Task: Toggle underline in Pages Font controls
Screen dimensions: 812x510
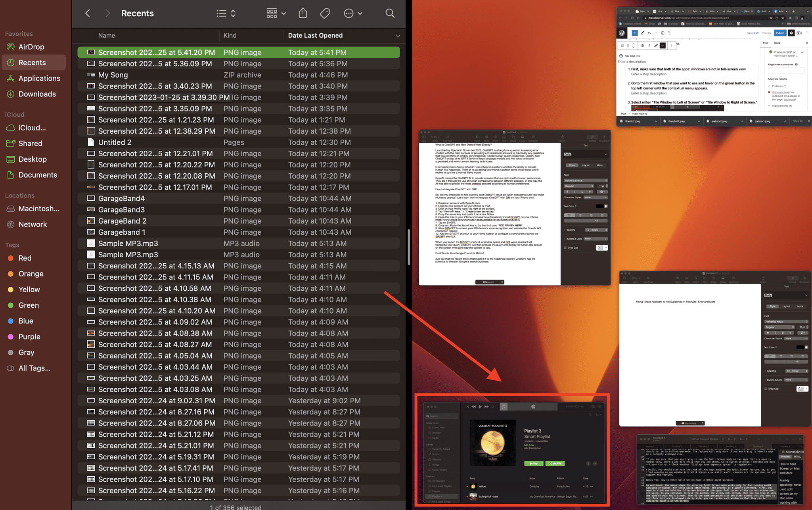Action: coord(582,192)
